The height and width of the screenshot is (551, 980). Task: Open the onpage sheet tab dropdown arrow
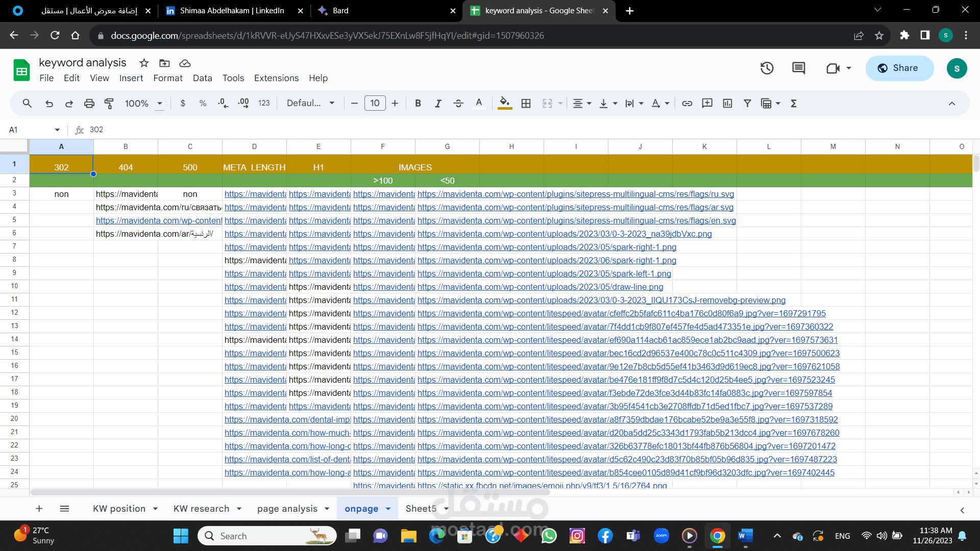pos(388,509)
